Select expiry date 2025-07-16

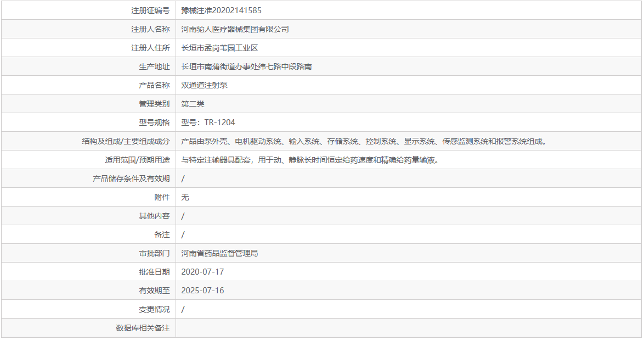pyautogui.click(x=202, y=291)
